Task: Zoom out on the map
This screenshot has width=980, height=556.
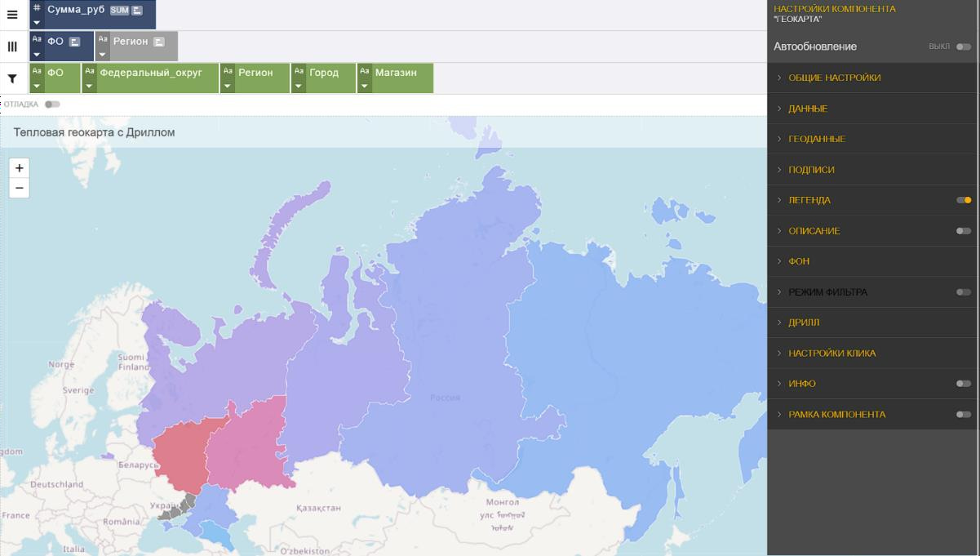Action: coord(19,189)
